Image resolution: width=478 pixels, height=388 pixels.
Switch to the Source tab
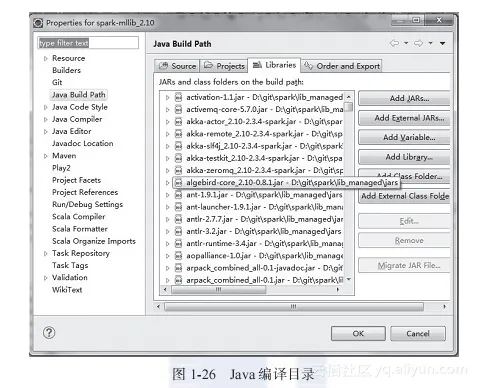pos(177,66)
